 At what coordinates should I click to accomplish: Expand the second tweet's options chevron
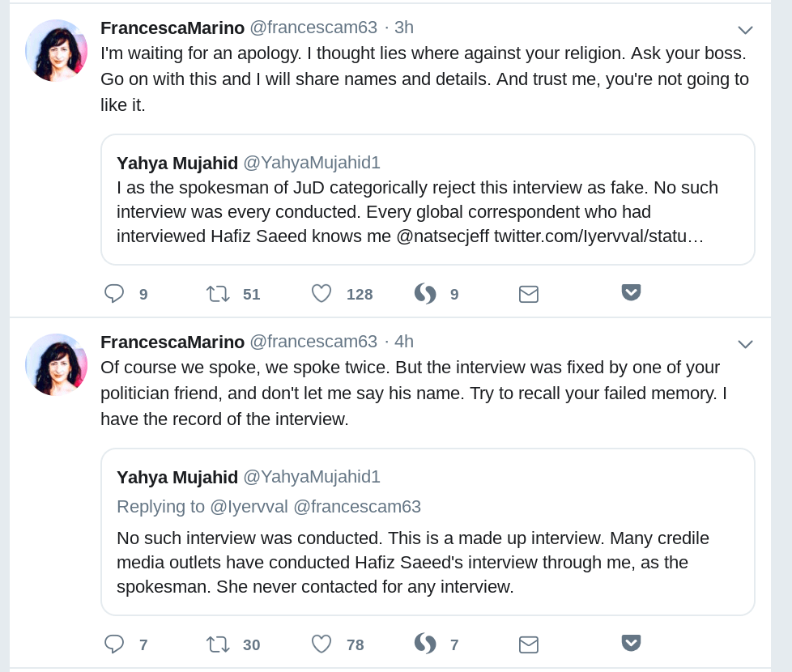745,345
